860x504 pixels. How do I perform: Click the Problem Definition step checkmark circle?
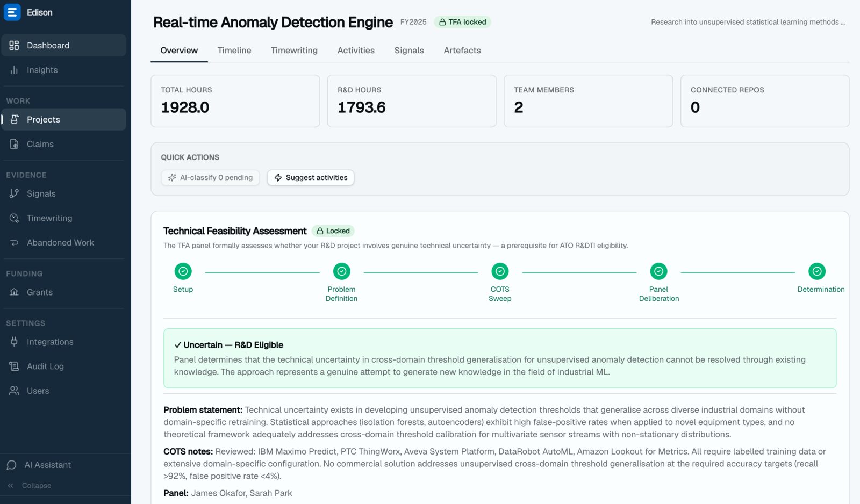(341, 271)
